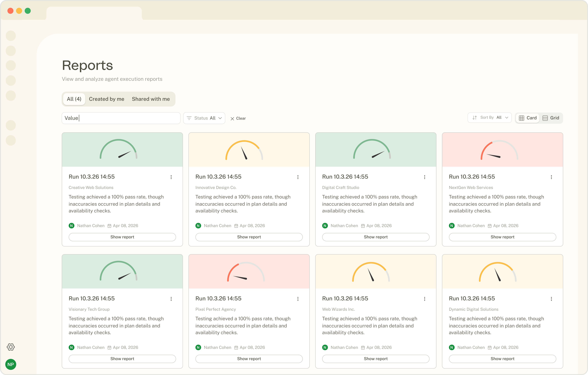The width and height of the screenshot is (588, 375).
Task: Open kebab menu on NextGen Web Services card
Action: pos(551,177)
